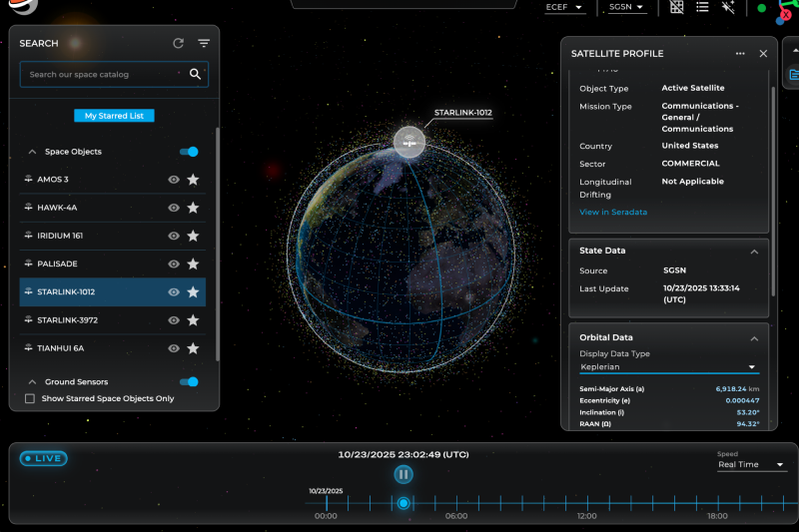Unstar AMOS 3 from starred list

point(193,180)
